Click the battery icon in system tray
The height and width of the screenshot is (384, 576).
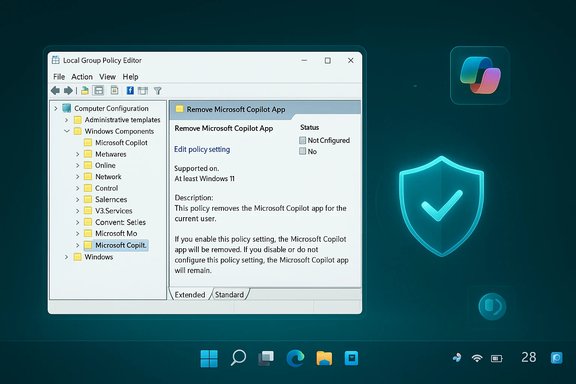tap(497, 358)
